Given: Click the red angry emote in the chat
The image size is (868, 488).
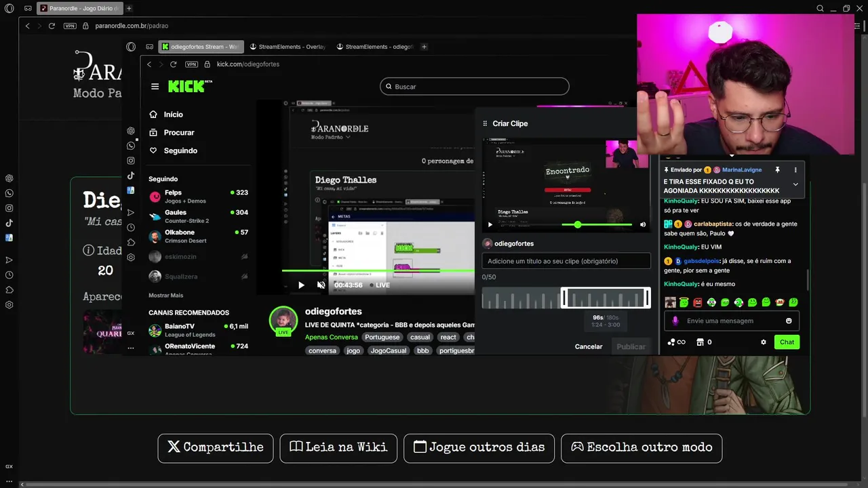Looking at the screenshot, I should [697, 302].
